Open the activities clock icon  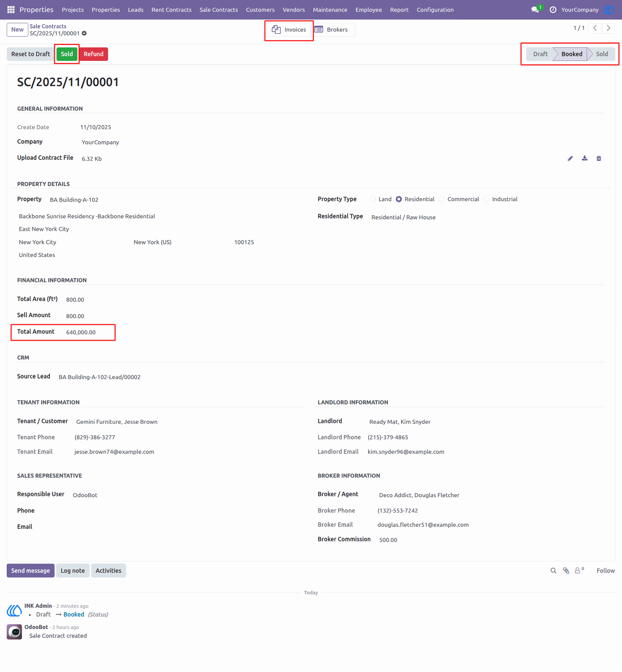553,10
